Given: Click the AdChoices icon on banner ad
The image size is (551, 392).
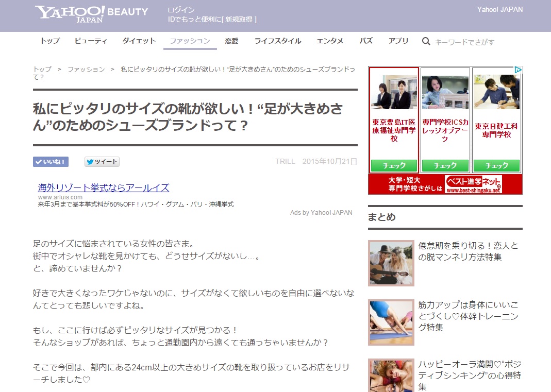Looking at the screenshot, I should (x=518, y=70).
